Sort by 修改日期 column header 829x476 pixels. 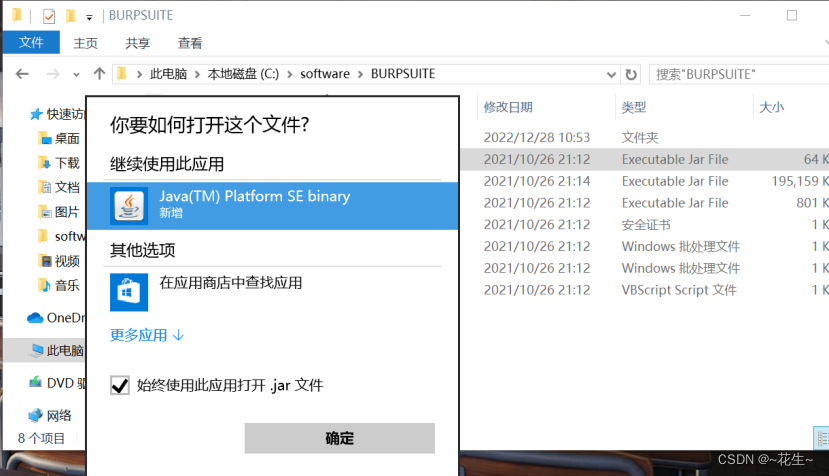(x=508, y=107)
